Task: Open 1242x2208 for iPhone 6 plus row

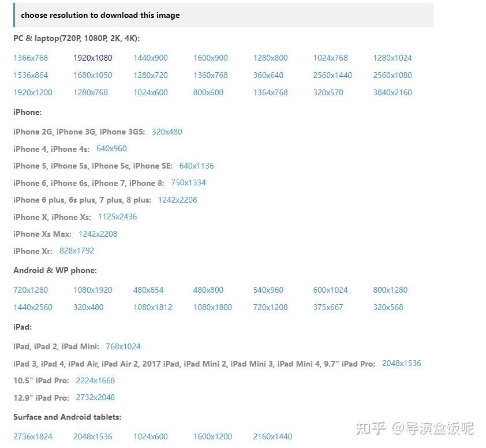Action: click(x=178, y=200)
